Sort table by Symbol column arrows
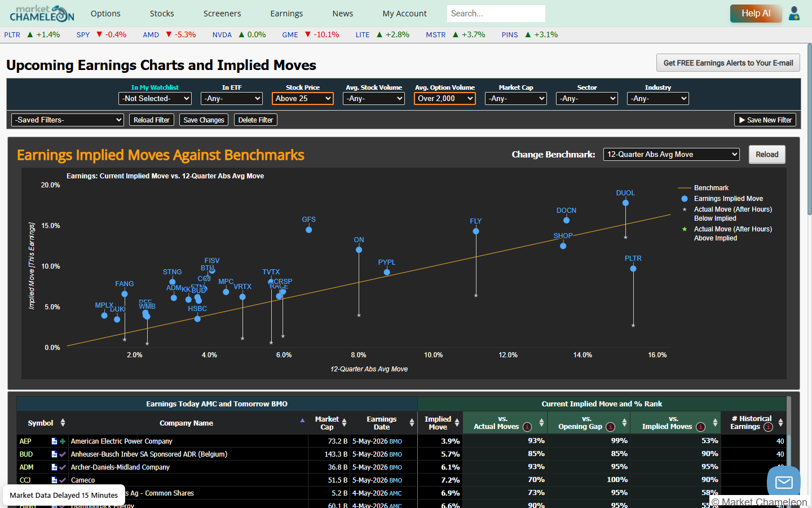The height and width of the screenshot is (508, 812). point(63,423)
